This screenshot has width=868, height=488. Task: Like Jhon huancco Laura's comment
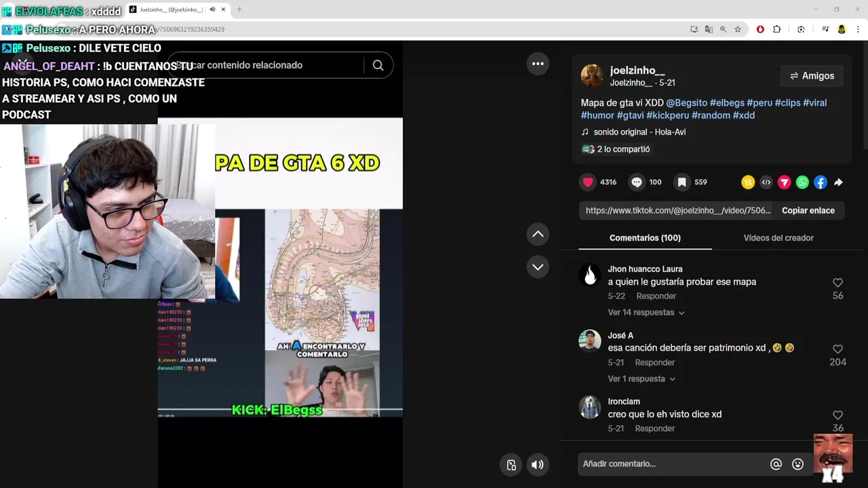837,283
